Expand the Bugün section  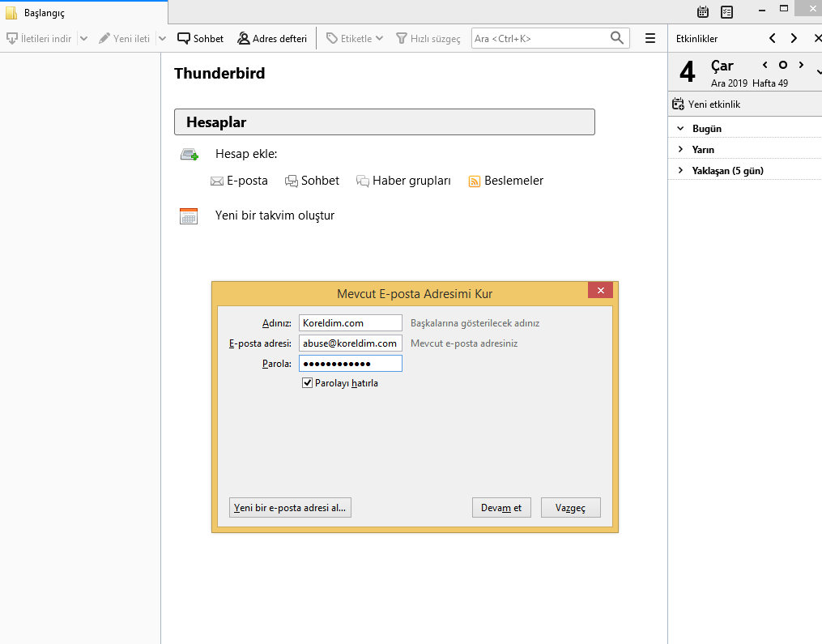(x=680, y=128)
